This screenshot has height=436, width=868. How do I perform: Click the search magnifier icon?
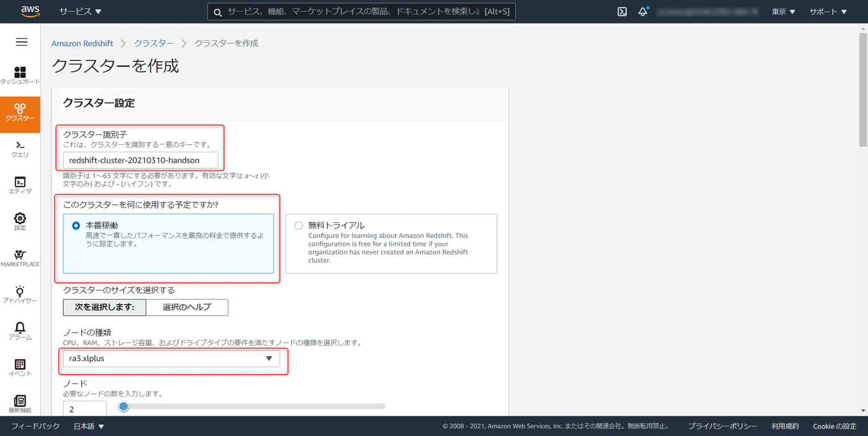tap(218, 12)
